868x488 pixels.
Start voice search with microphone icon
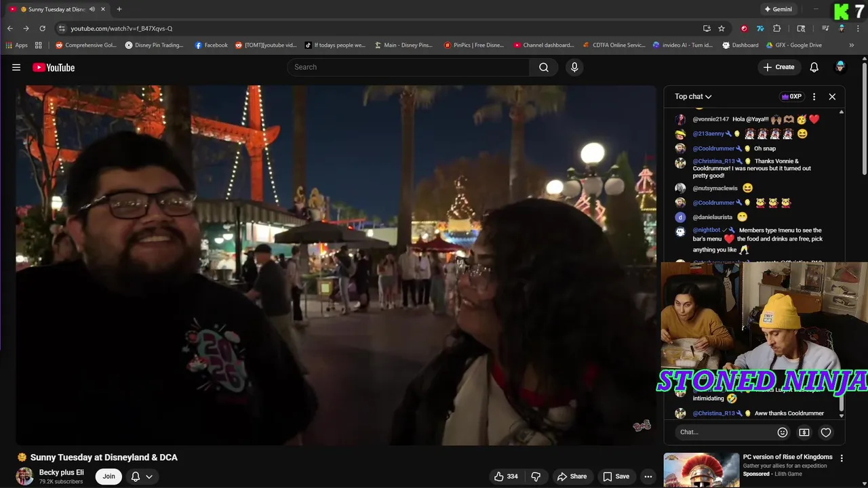click(574, 67)
